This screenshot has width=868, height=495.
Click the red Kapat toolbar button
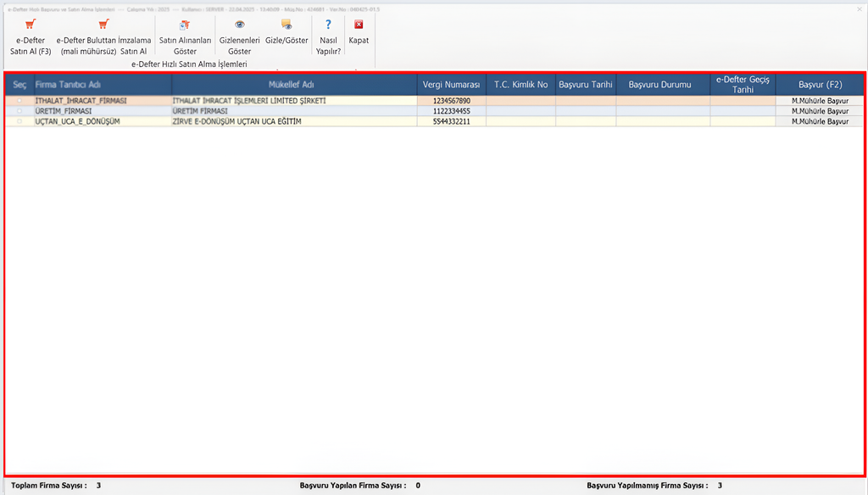click(359, 31)
